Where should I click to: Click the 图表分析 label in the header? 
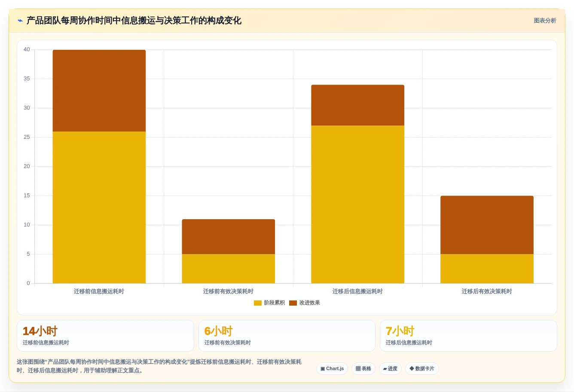click(545, 21)
